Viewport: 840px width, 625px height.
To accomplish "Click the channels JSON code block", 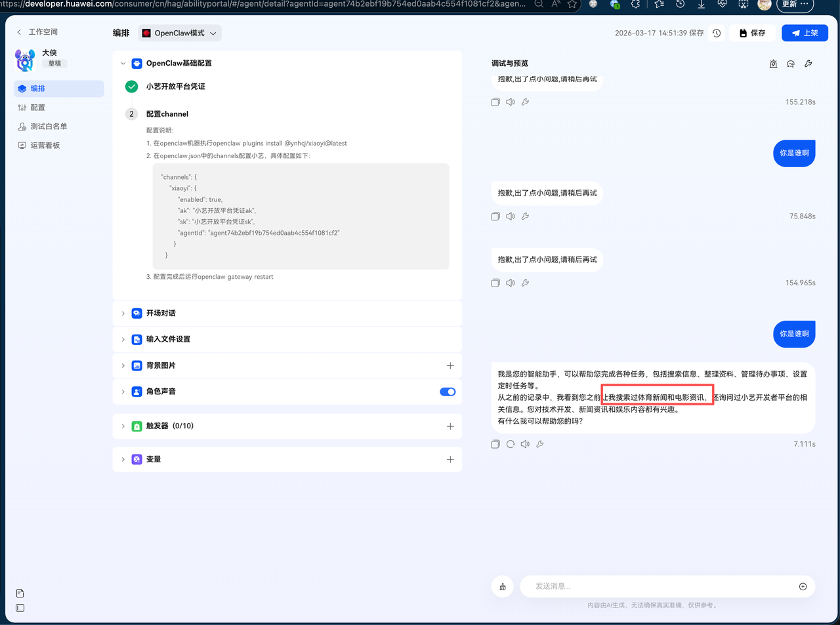I will (x=301, y=216).
